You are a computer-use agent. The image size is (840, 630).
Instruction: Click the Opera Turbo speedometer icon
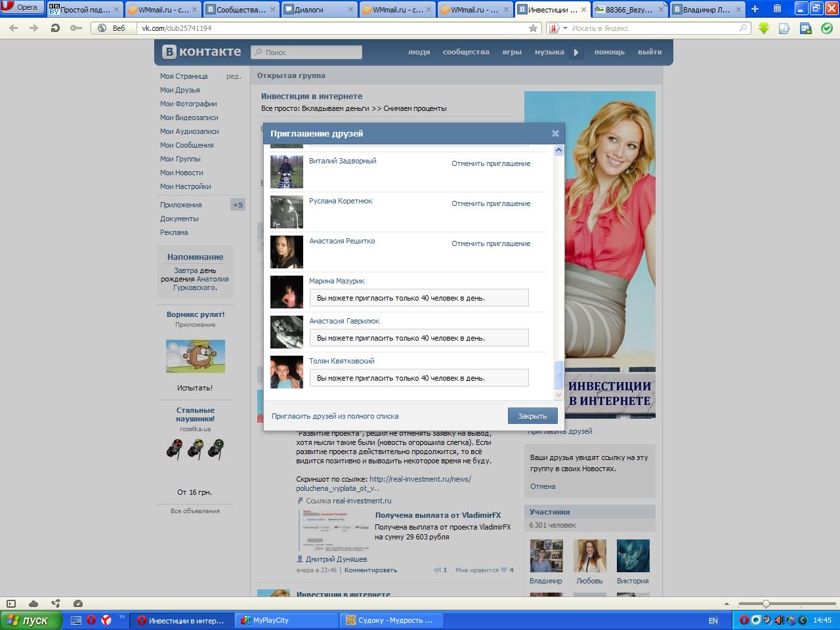point(78,603)
